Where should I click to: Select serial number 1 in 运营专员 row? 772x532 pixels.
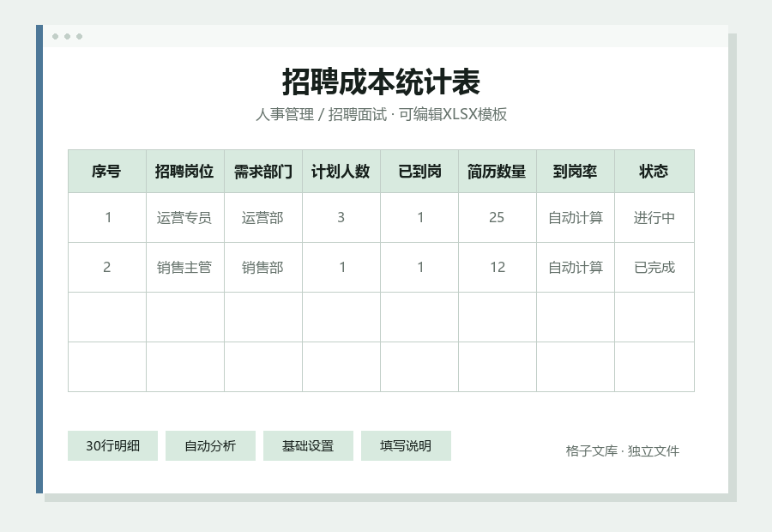click(107, 218)
